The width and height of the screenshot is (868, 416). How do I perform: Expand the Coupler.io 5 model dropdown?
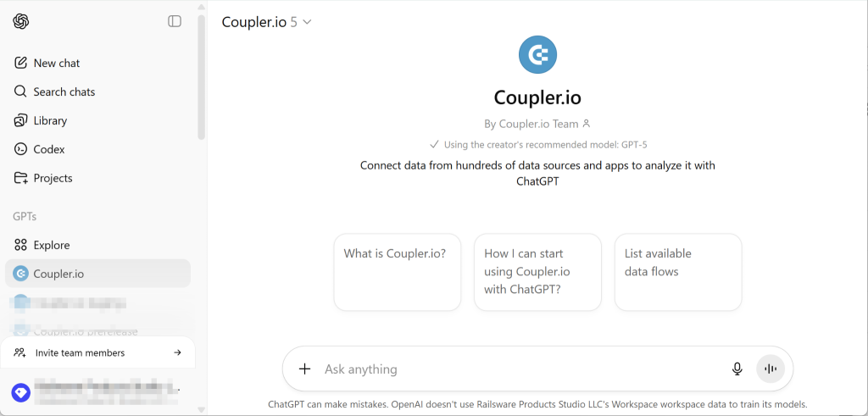point(267,22)
